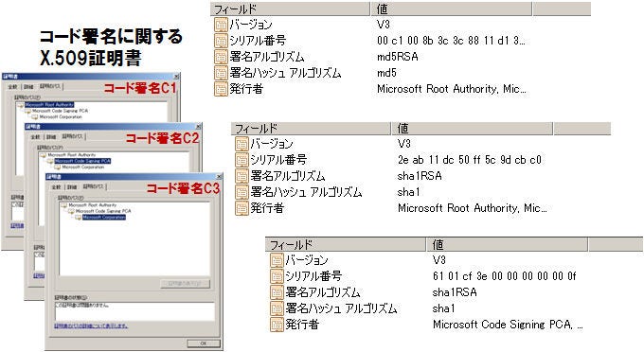
Task: Close the C3 certificate dialog
Action: pyautogui.click(x=219, y=176)
